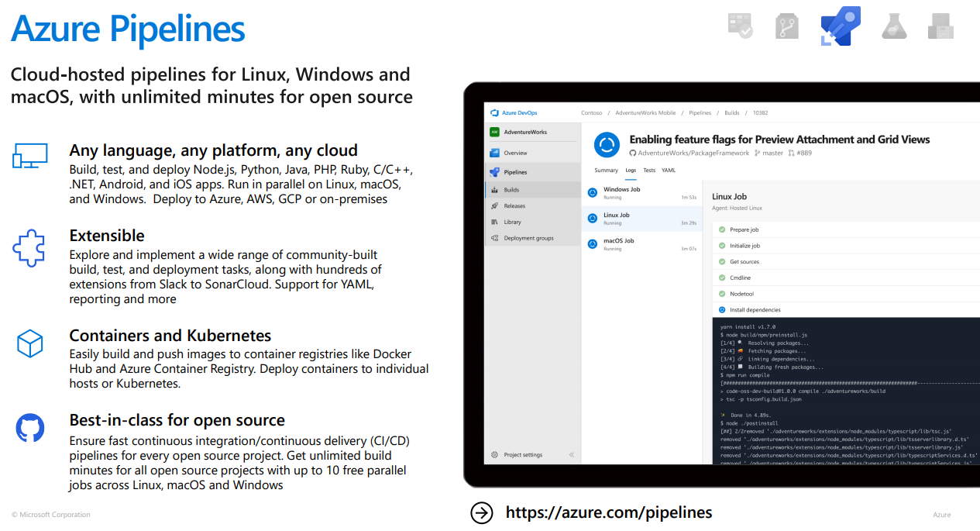Open the Tests tab
This screenshot has height=531, width=980.
click(x=649, y=171)
